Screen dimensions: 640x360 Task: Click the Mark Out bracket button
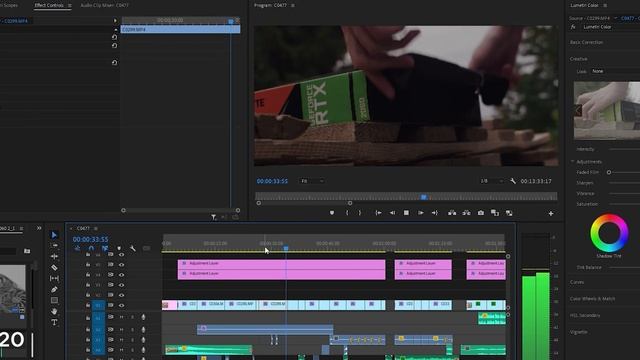tap(360, 213)
